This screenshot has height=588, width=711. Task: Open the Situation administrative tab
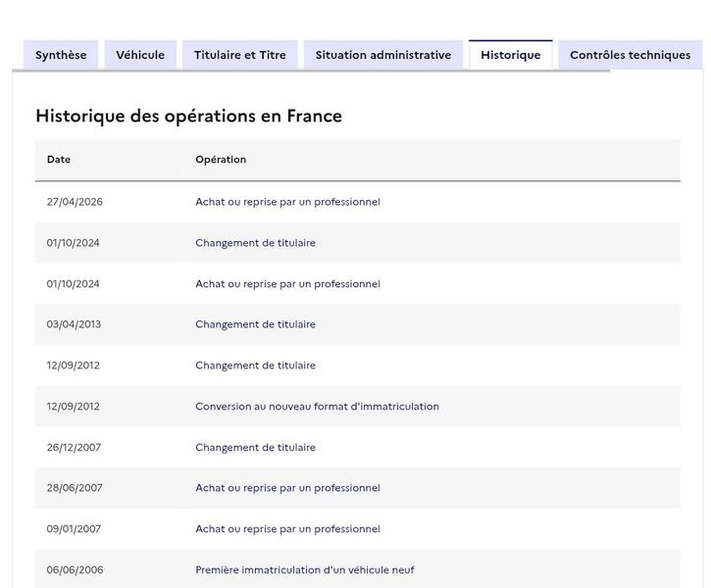(x=383, y=55)
